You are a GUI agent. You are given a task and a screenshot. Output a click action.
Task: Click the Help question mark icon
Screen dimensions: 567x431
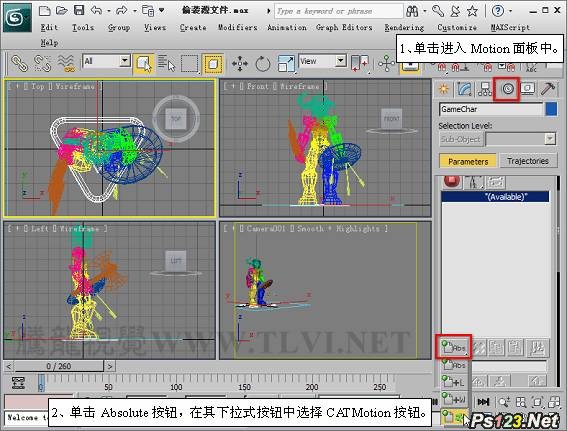point(498,11)
